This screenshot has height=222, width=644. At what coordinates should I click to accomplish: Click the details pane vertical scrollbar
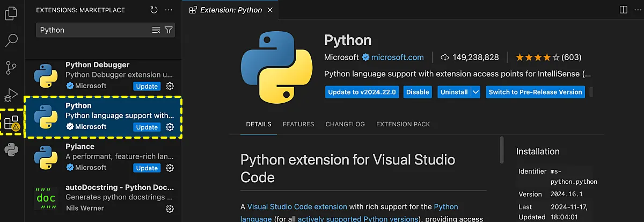point(502,149)
